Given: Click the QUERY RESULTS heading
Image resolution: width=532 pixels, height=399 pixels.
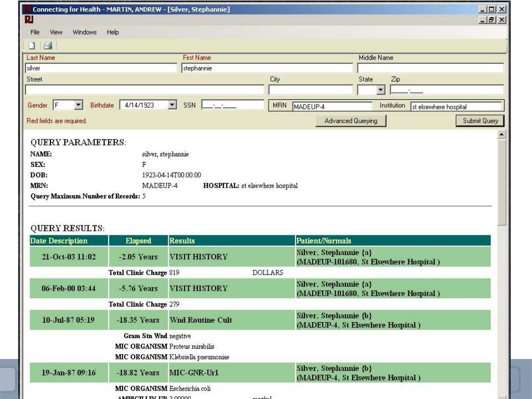Looking at the screenshot, I should 68,229.
